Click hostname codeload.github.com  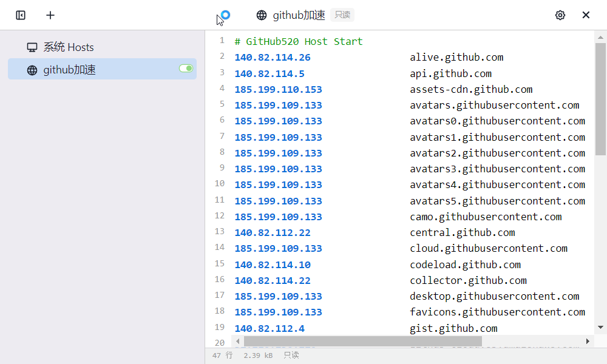pyautogui.click(x=466, y=265)
